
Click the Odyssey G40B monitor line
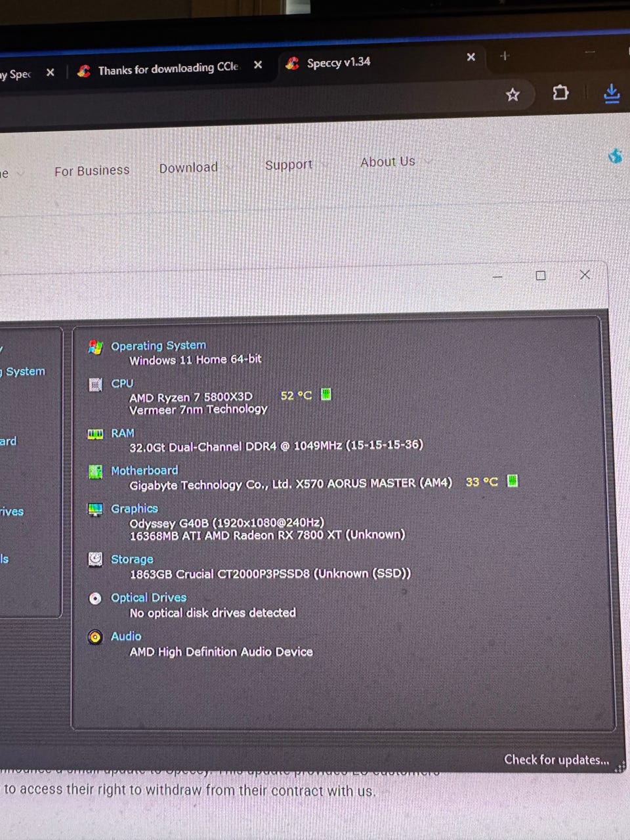226,523
